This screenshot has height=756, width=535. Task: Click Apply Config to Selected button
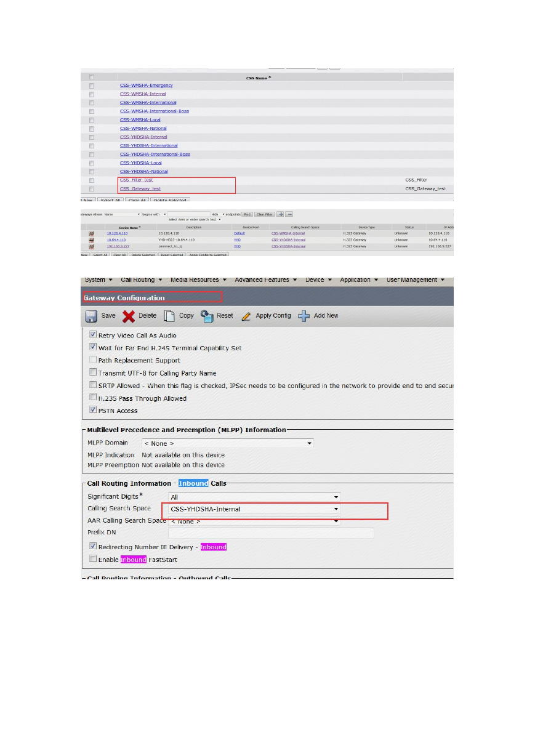pos(207,254)
